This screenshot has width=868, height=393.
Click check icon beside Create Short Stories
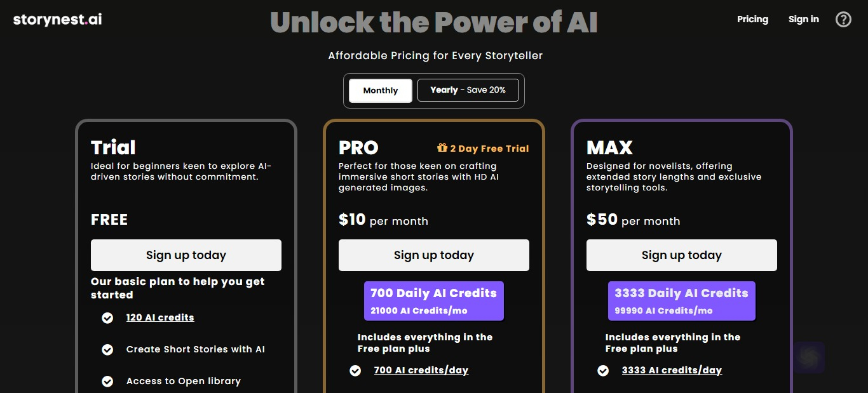[107, 349]
